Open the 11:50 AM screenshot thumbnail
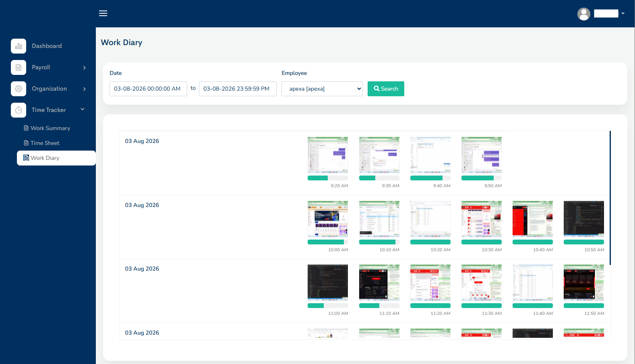 tap(584, 283)
